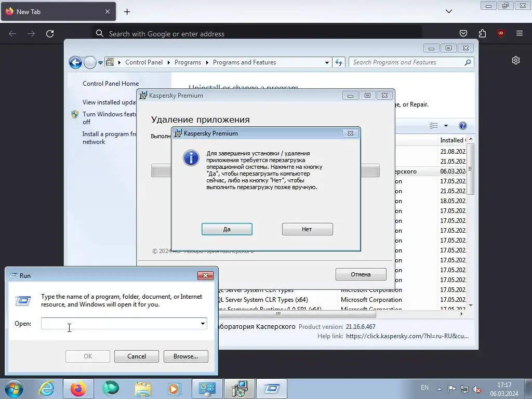Switch to Firefox on the taskbar
This screenshot has height=399, width=532.
[78, 389]
